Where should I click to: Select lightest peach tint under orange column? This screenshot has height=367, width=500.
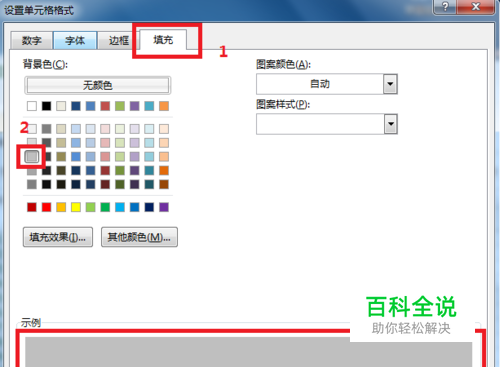pos(164,129)
